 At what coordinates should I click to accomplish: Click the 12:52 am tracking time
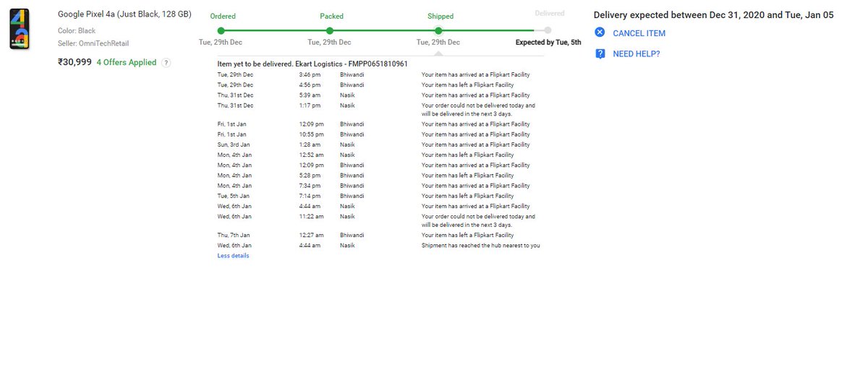tap(311, 155)
